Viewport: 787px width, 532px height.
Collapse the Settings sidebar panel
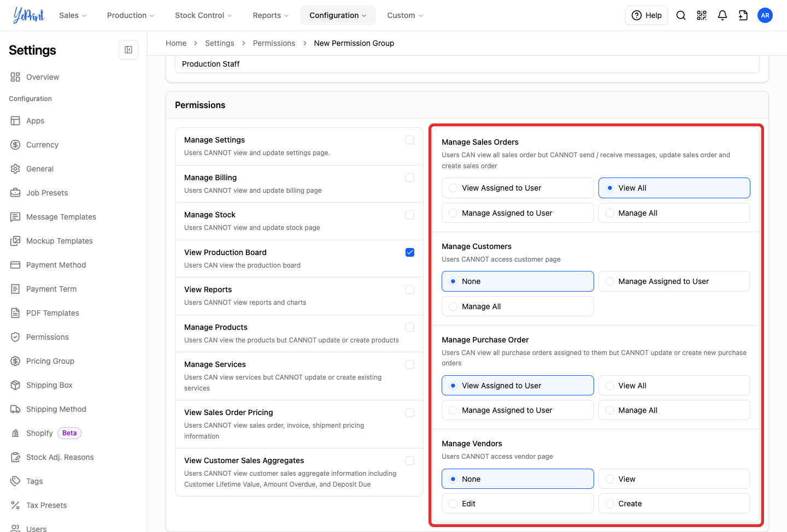[x=128, y=50]
